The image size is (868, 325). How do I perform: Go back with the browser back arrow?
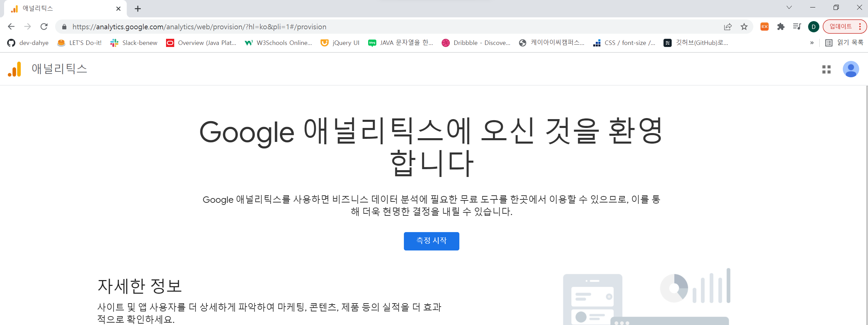11,27
